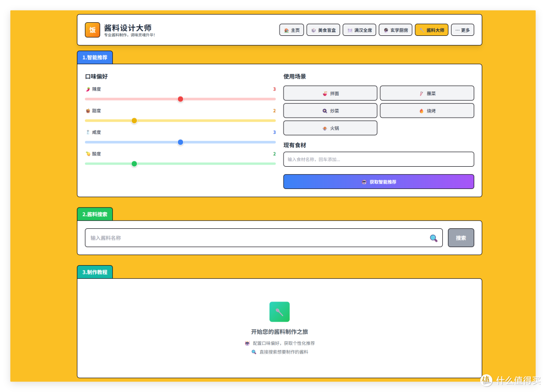
Task: Open the 更多 menu
Action: (463, 30)
